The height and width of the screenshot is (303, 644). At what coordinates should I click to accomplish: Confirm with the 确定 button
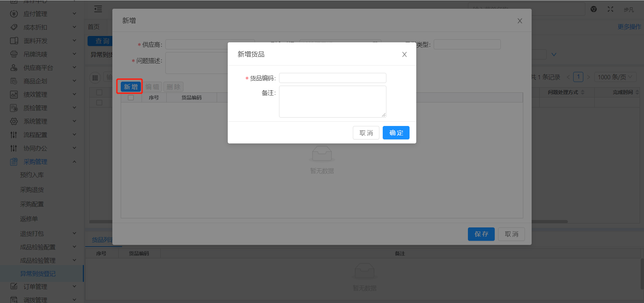(396, 133)
